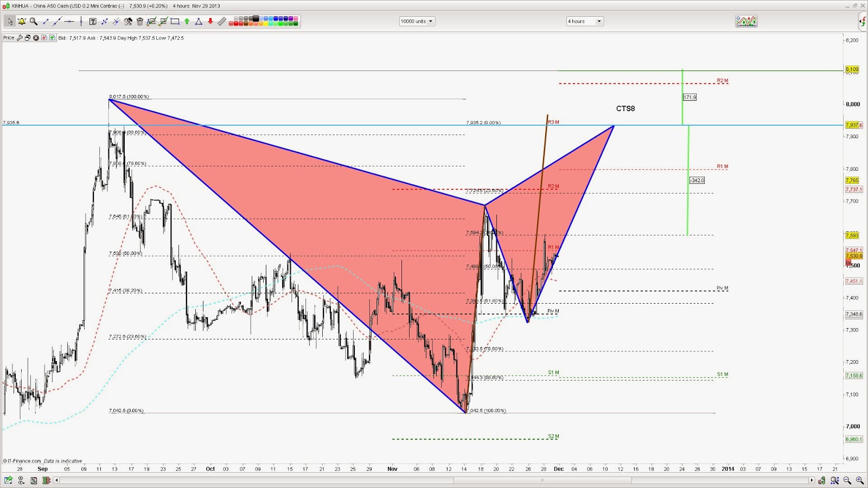Click the bar chart icon at bottom right
Image resolution: width=868 pixels, height=488 pixels.
822,480
